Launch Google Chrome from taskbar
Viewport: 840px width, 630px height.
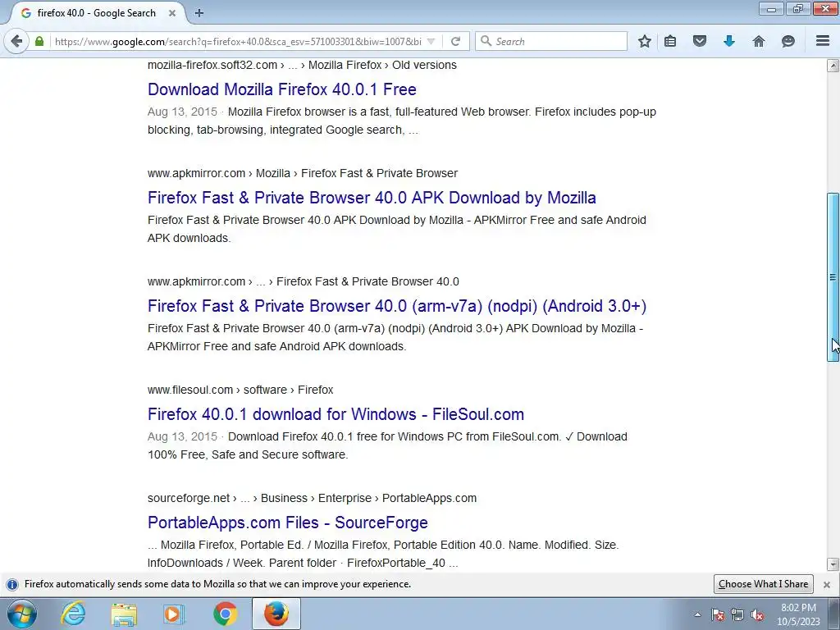[226, 614]
